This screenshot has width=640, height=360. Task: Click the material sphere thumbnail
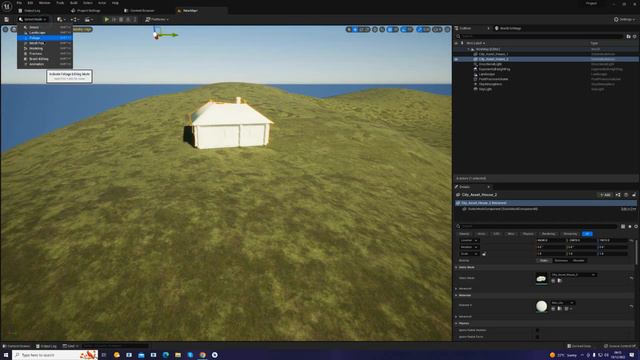tap(541, 306)
